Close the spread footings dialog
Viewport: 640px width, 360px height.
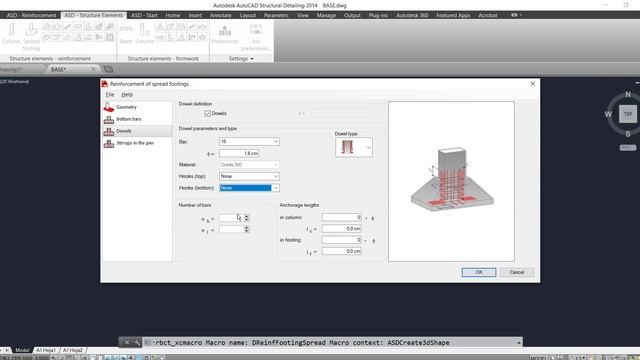[x=532, y=84]
